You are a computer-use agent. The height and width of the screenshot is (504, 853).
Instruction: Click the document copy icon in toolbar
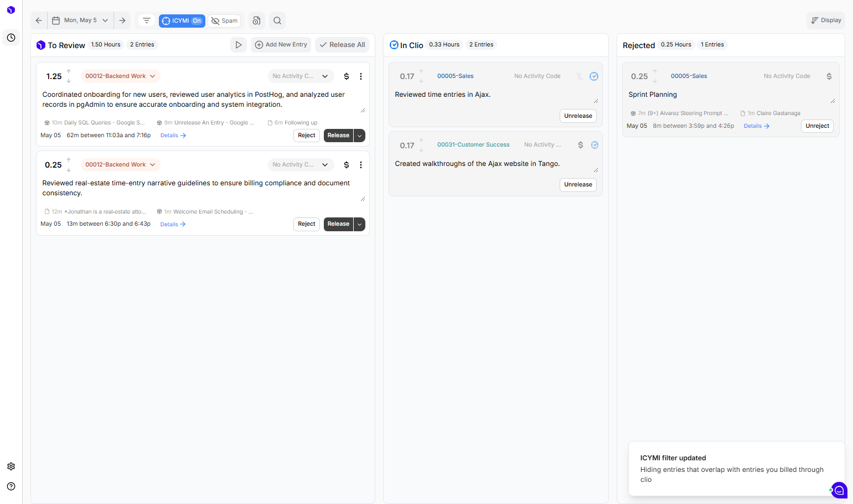(256, 20)
